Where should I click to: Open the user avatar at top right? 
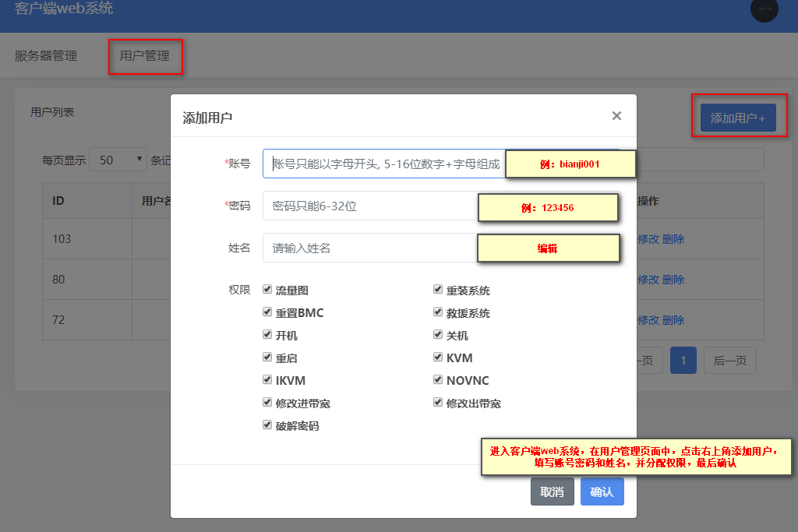coord(764,9)
